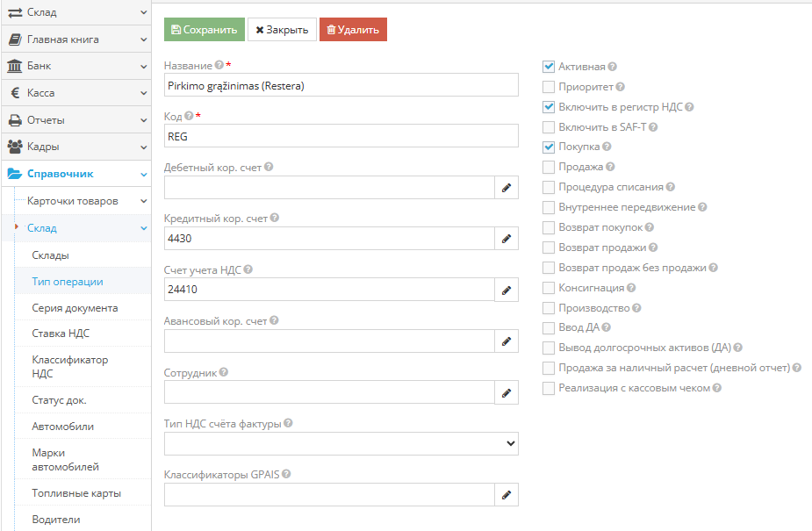This screenshot has width=812, height=531.
Task: Expand the Банк sidebar section
Action: coord(76,66)
